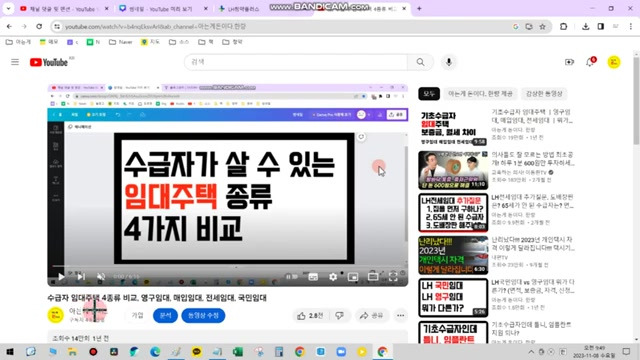Open video title LH국민임대 vs 영구임대

click(x=533, y=286)
